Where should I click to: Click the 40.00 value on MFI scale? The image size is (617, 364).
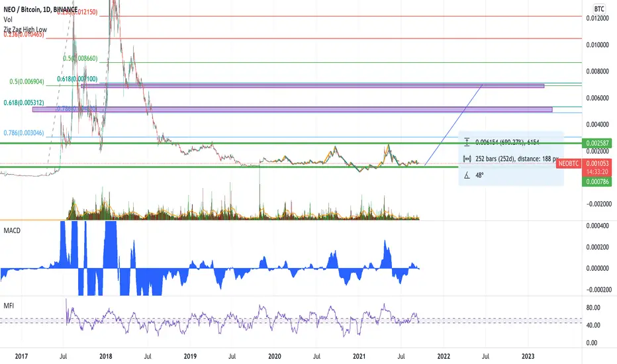coord(593,325)
